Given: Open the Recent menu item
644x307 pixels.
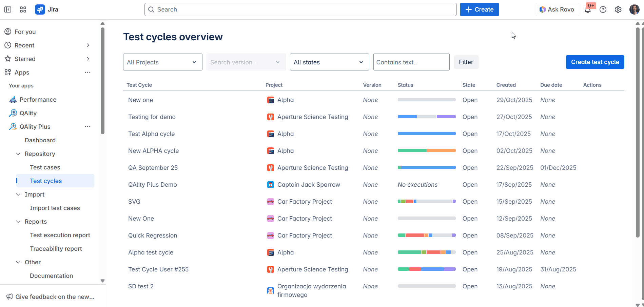Looking at the screenshot, I should click(x=24, y=45).
